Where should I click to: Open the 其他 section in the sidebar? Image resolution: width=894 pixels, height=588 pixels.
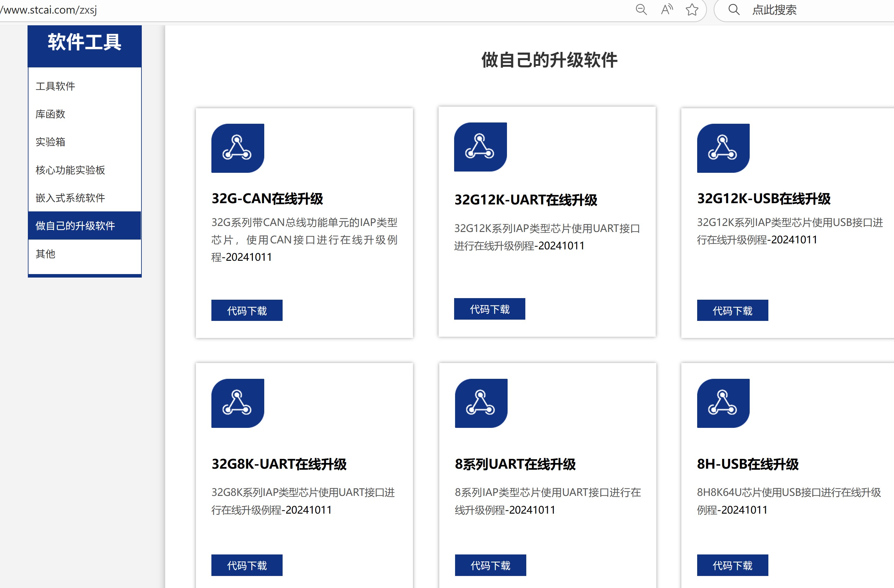pos(45,253)
